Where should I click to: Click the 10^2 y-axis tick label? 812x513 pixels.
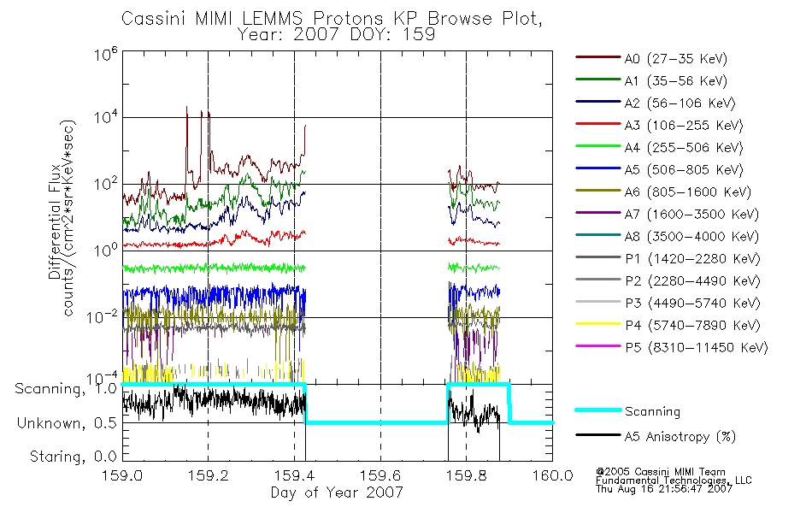tap(106, 183)
